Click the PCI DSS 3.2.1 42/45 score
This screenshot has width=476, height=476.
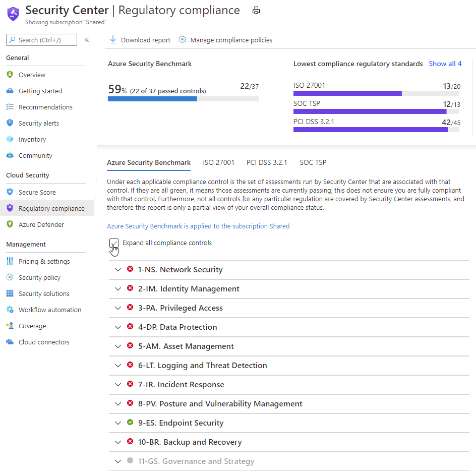[451, 123]
